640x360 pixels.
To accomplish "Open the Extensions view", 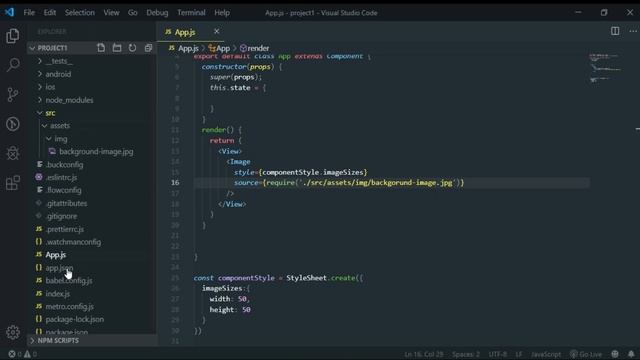I will (x=13, y=183).
